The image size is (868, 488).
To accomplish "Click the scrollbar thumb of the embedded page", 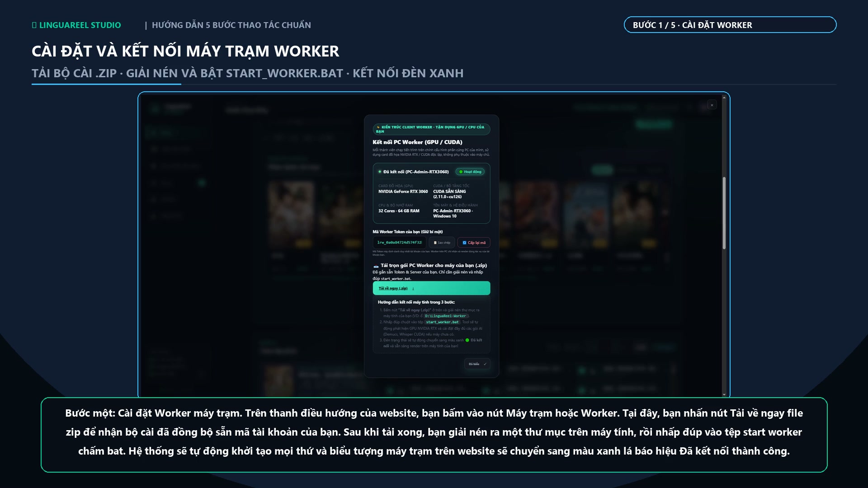I will (724, 212).
